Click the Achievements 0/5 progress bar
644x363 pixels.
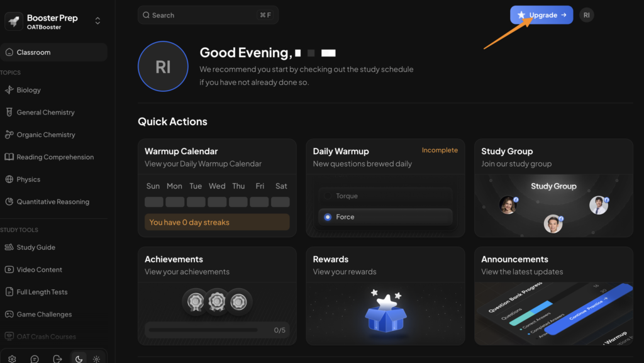pos(201,330)
